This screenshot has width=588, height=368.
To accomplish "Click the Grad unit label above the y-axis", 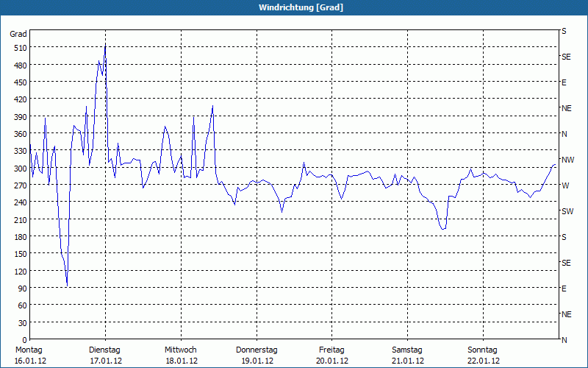I will pyautogui.click(x=18, y=34).
